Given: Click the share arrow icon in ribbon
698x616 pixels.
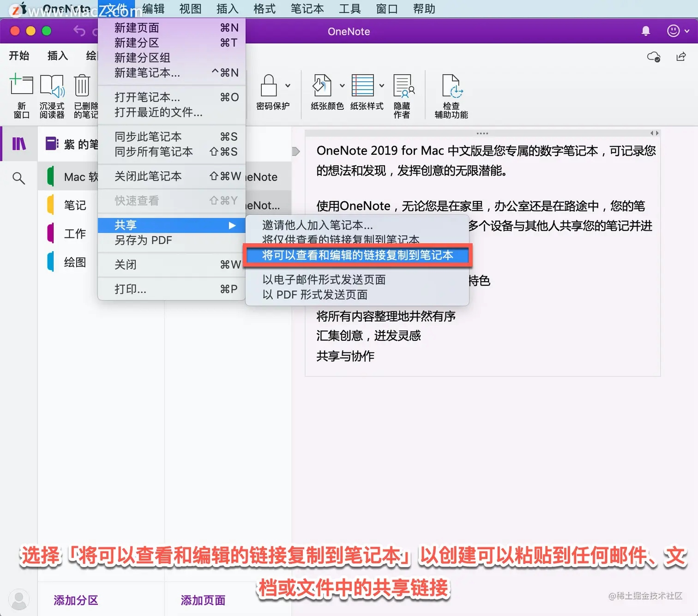Looking at the screenshot, I should coord(681,56).
